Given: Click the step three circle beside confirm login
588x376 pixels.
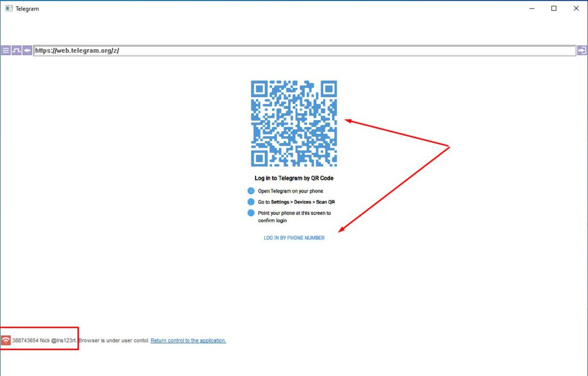Looking at the screenshot, I should coord(251,213).
